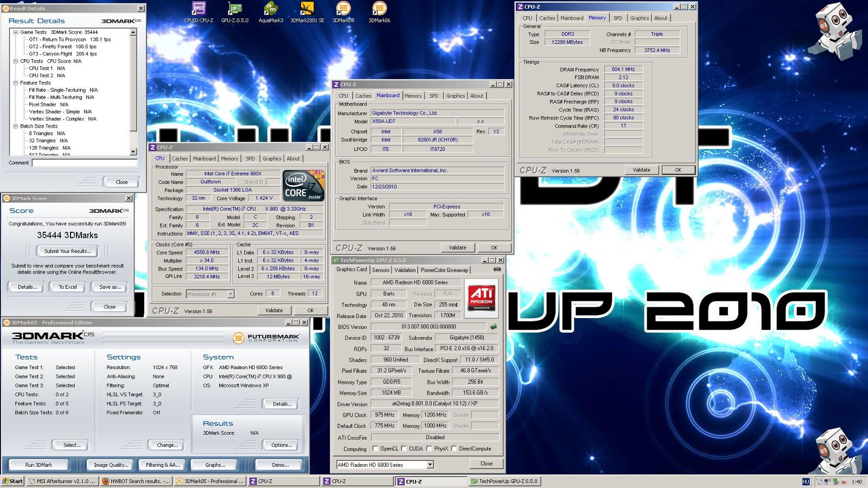Collapse the Feature Tests tree node
The height and width of the screenshot is (488, 868).
[16, 83]
